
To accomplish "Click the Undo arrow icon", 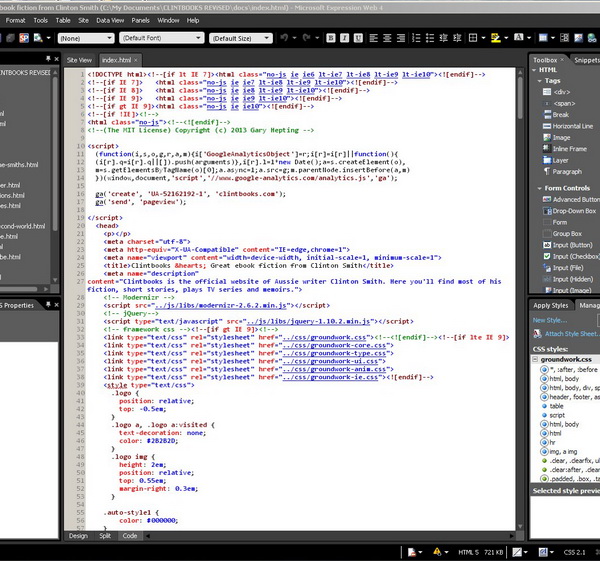I will [x=284, y=38].
